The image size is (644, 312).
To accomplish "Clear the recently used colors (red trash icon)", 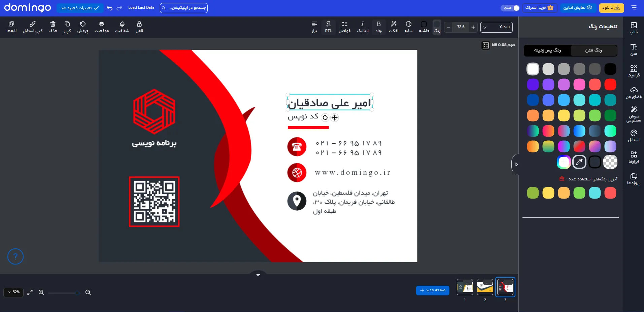I will point(562,179).
